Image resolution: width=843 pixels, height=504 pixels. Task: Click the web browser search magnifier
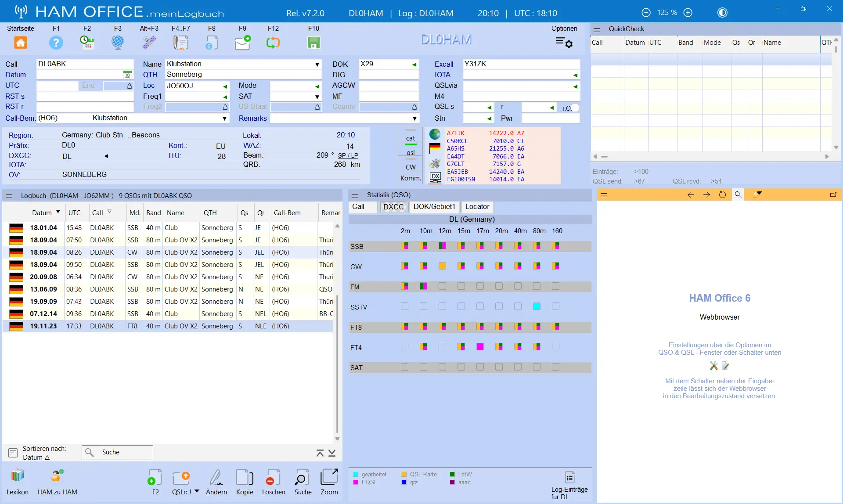click(x=738, y=194)
